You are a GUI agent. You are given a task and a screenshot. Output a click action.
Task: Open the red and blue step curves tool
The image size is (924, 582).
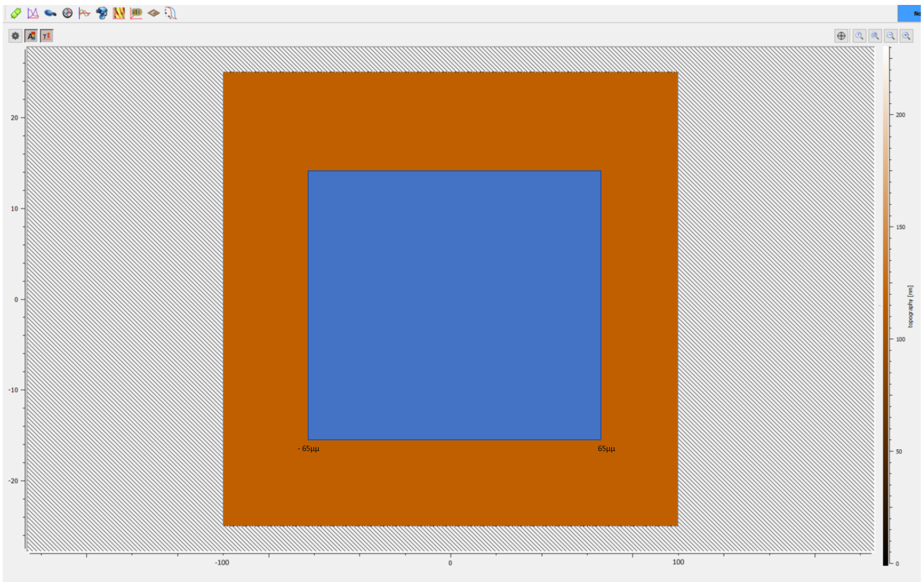pyautogui.click(x=170, y=13)
